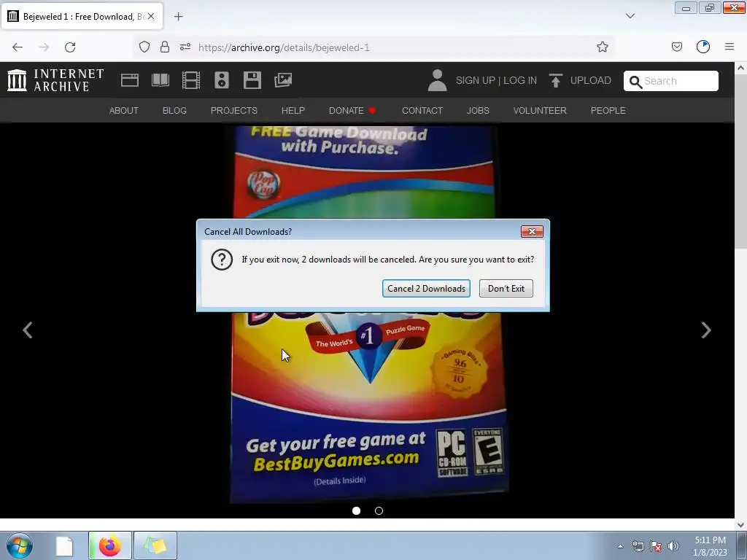The image size is (747, 560).
Task: Open the Audio speaker icon
Action: pyautogui.click(x=222, y=80)
